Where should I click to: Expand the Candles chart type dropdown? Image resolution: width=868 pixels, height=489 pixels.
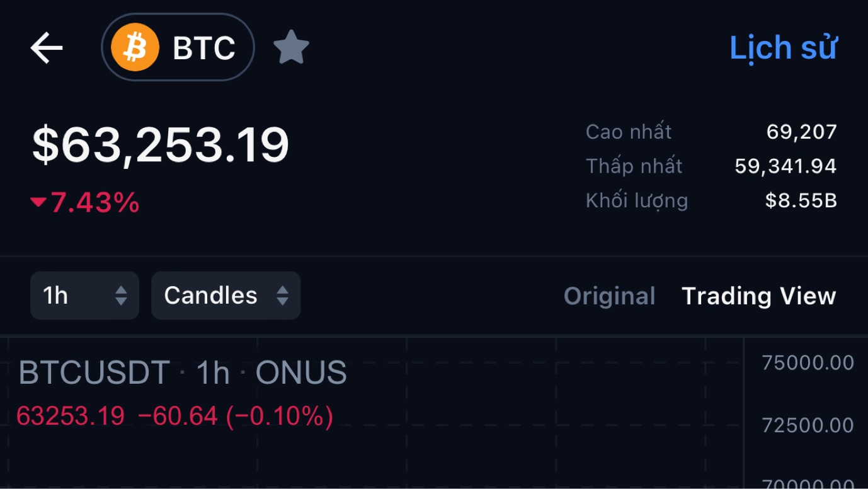click(226, 296)
